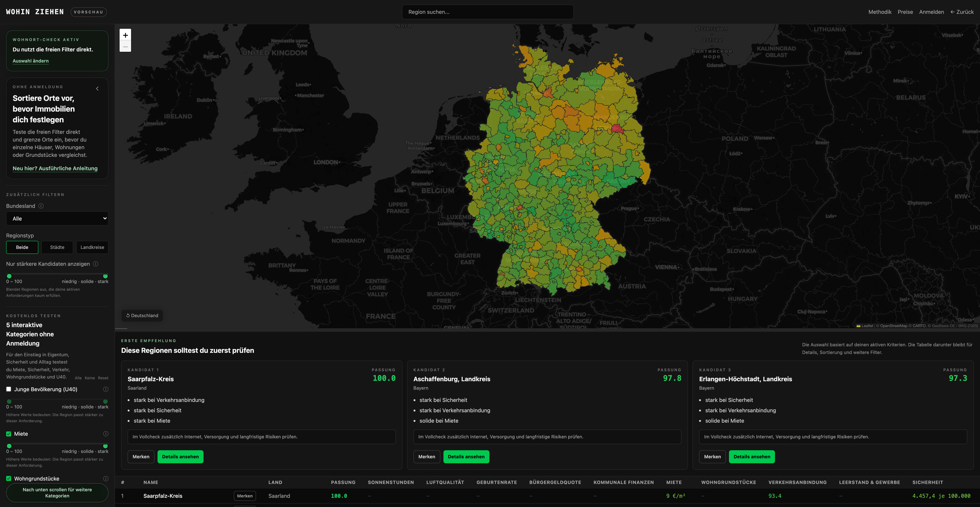
Task: Collapse the 'Ohne Anmeldung' intro card chevron
Action: coord(97,89)
